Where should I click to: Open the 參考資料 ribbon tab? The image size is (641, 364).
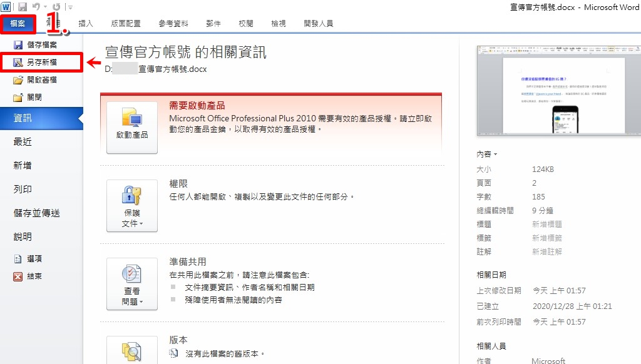coord(173,24)
